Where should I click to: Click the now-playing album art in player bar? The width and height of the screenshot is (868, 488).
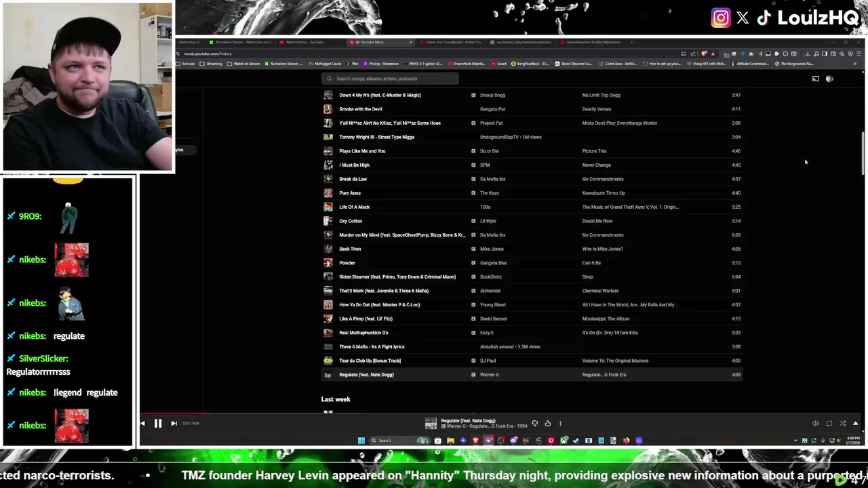coord(431,424)
